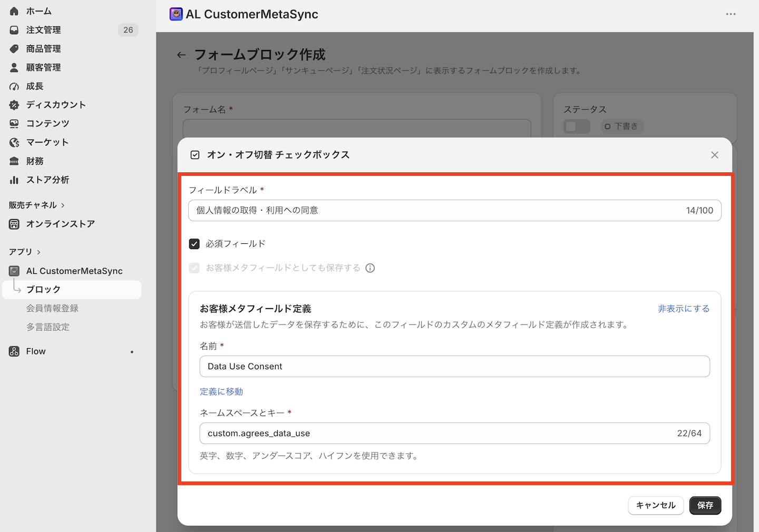Click the 保存 button
Screen dimensions: 759x532
pyautogui.click(x=705, y=506)
